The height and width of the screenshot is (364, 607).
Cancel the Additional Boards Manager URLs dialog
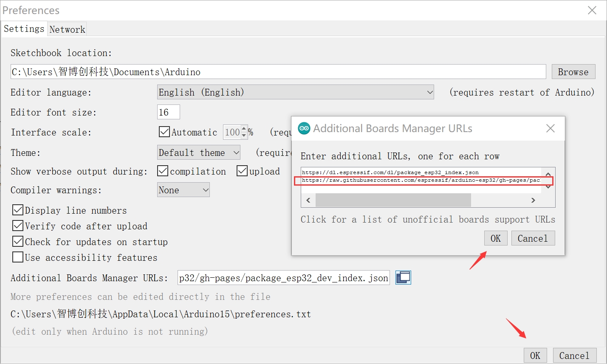tap(533, 238)
